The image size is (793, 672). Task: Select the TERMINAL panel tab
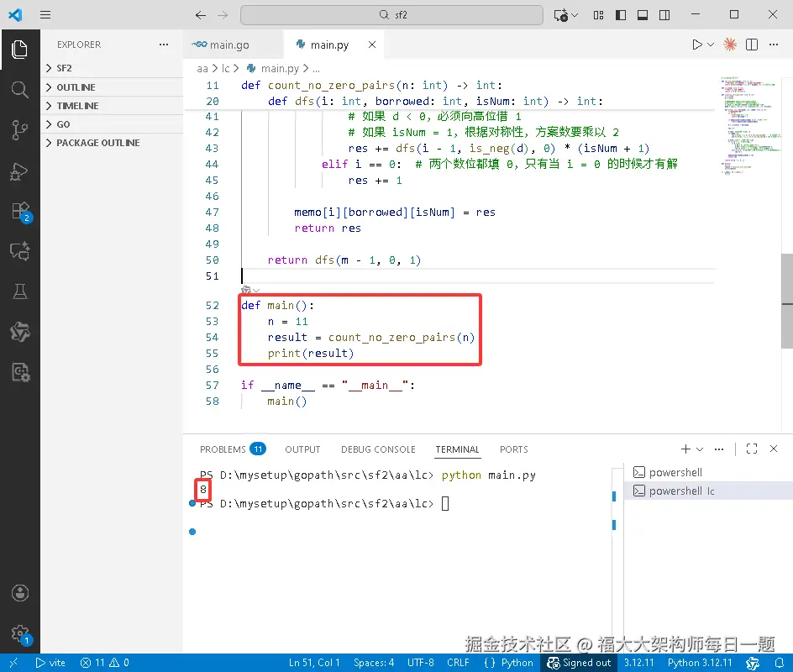pos(457,449)
